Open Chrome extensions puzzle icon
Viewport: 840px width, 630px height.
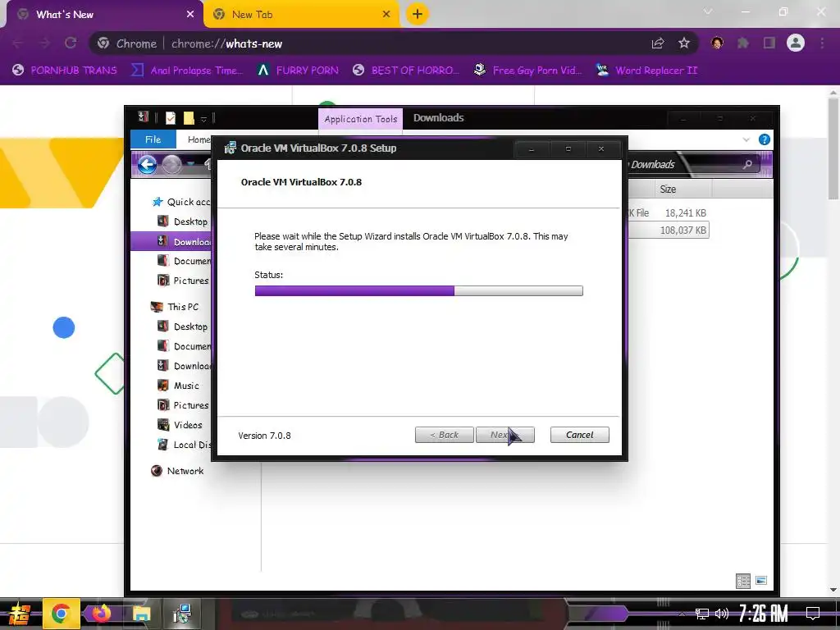coord(743,43)
